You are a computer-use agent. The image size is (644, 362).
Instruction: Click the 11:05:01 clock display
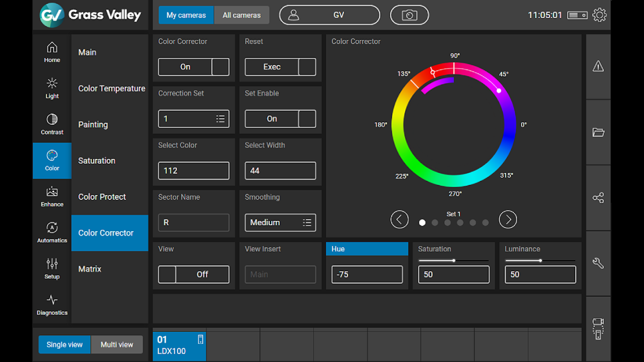tap(545, 15)
